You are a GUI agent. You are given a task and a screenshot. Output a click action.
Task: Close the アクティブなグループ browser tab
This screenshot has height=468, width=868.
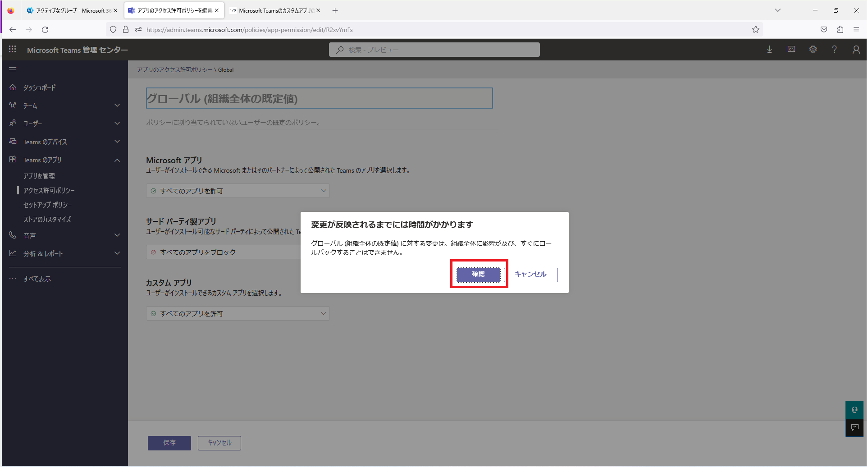(x=115, y=10)
